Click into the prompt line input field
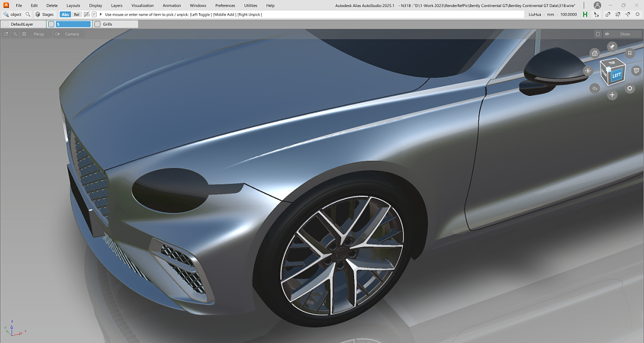This screenshot has height=343, width=644. 314,14
